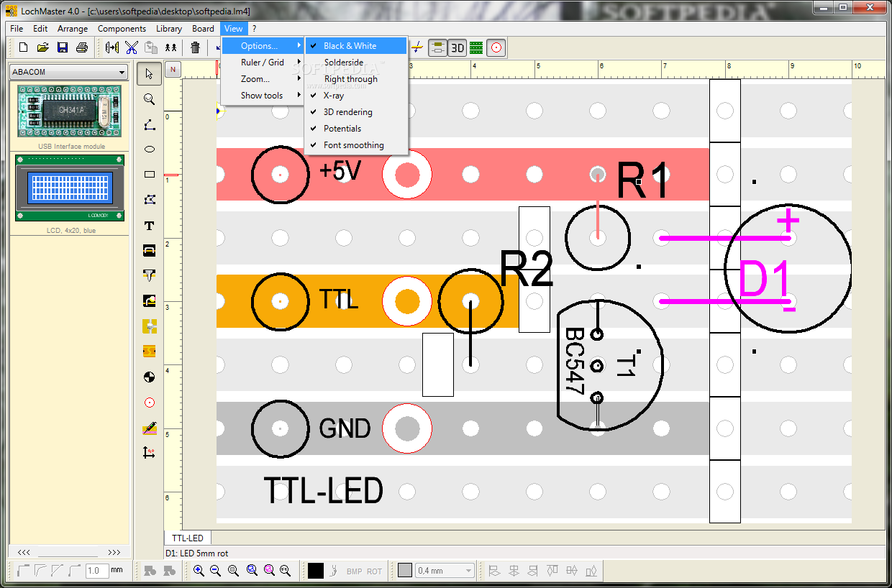Click the gray color swatch in the bottom bar
Image resolution: width=892 pixels, height=588 pixels.
point(405,570)
